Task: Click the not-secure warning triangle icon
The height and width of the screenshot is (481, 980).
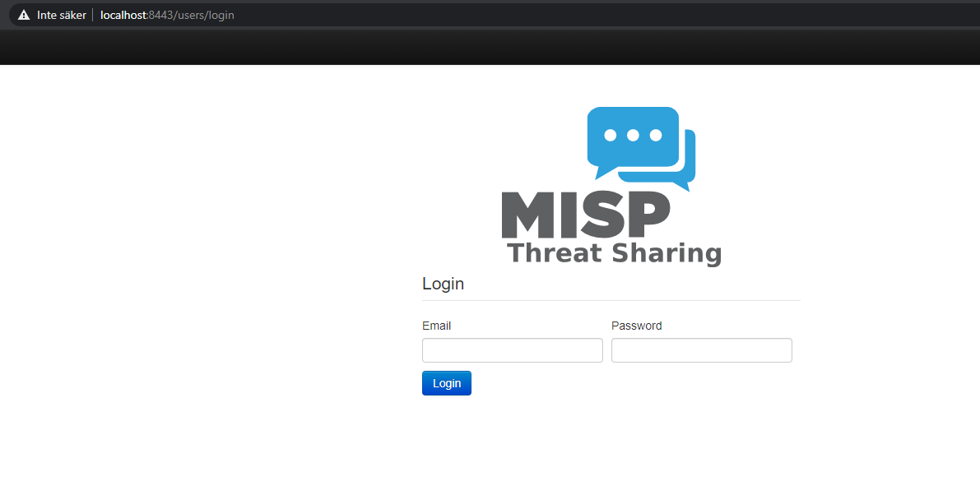Action: pyautogui.click(x=24, y=15)
